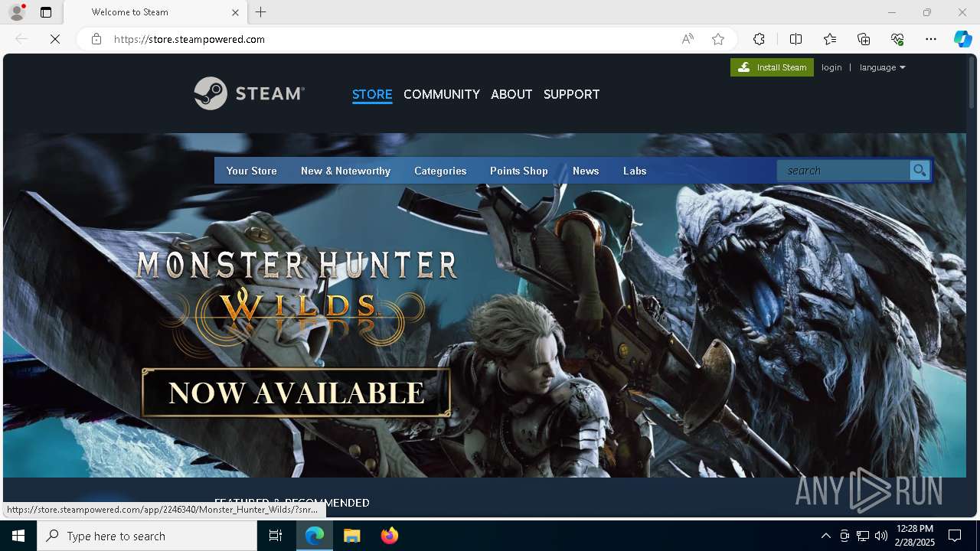
Task: Open the COMMUNITY menu
Action: [442, 94]
